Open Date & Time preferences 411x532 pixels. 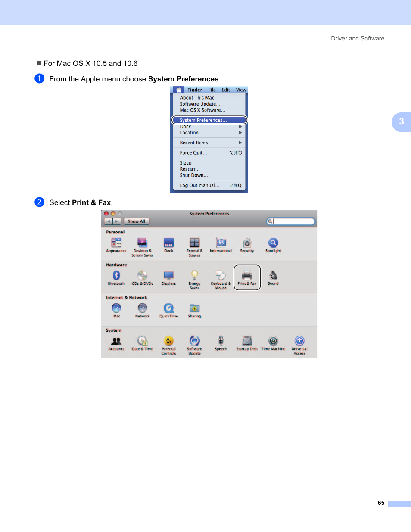(142, 343)
